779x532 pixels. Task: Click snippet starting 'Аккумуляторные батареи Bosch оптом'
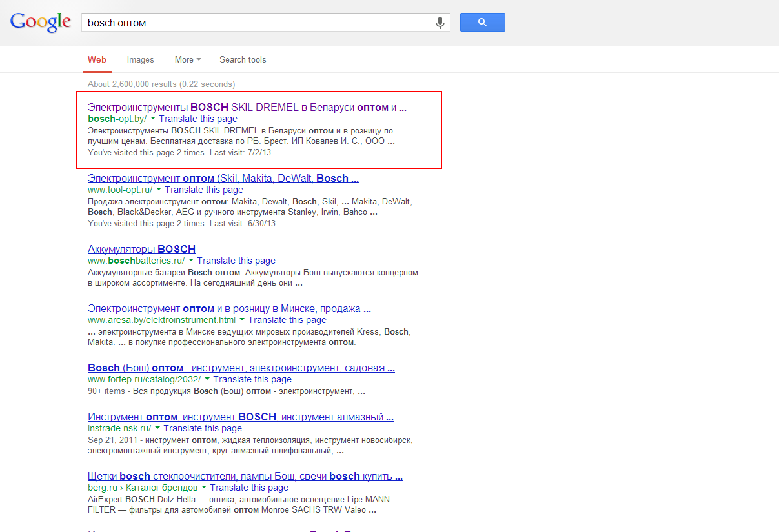(x=253, y=278)
